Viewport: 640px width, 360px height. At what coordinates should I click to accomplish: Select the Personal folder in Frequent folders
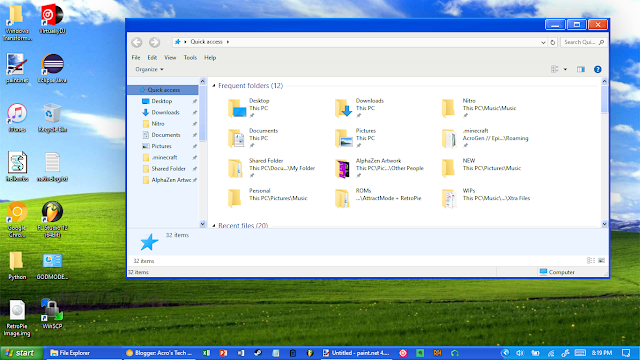[267, 198]
